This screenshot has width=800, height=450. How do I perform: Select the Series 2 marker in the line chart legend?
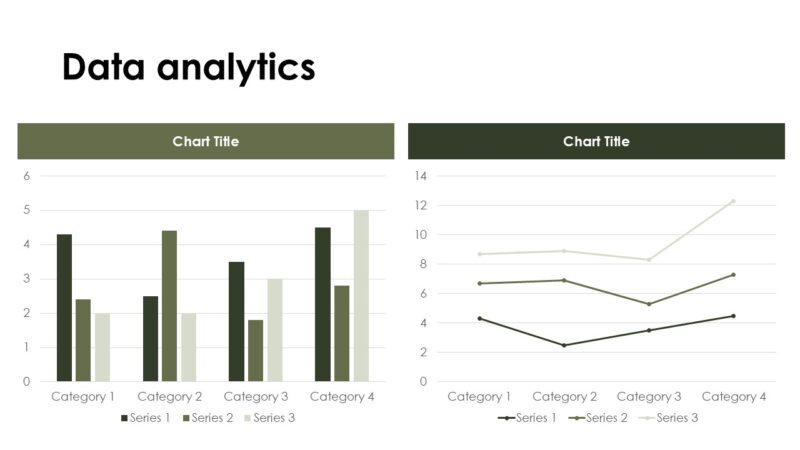click(579, 418)
